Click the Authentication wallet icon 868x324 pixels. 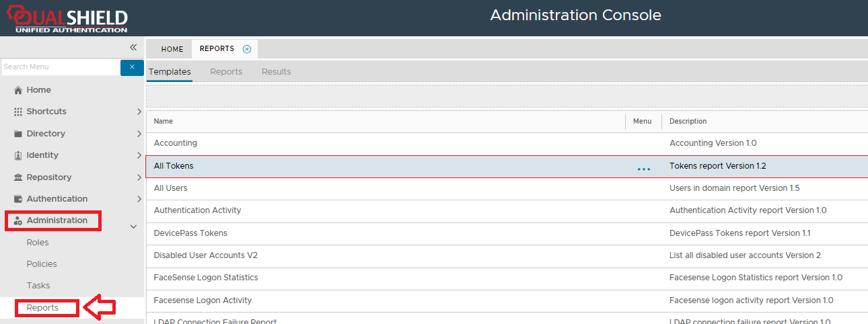(x=18, y=199)
